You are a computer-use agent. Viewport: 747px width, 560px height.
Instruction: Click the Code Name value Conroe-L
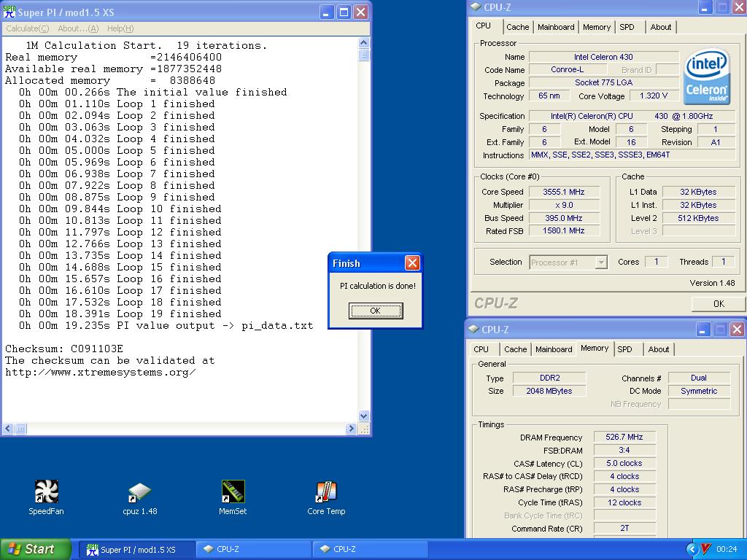point(568,69)
